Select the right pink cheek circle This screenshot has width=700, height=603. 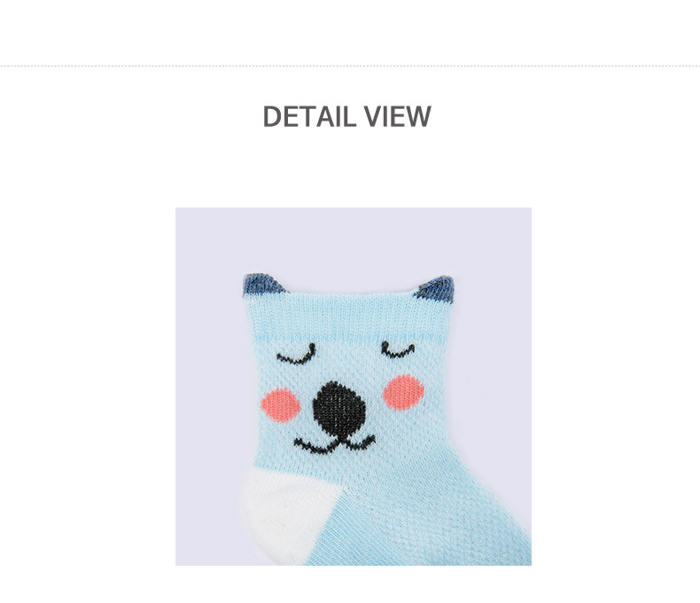click(403, 392)
